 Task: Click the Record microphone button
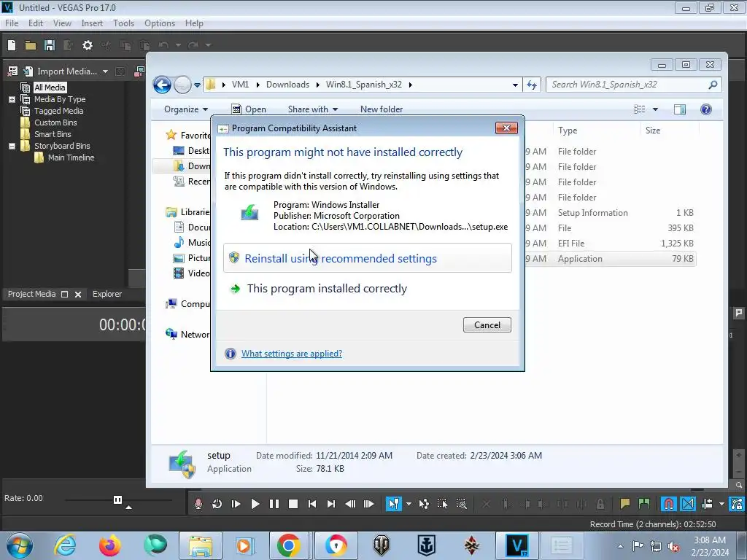(x=198, y=504)
